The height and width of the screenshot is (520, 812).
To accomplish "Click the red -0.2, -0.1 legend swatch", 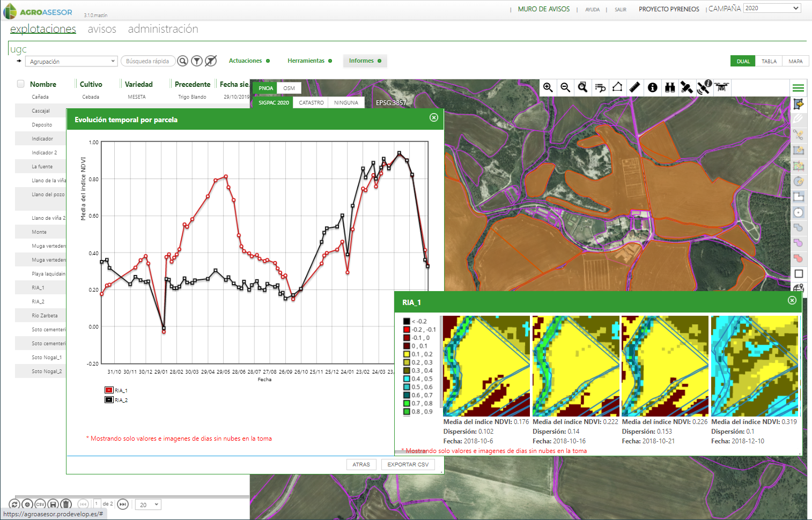I will 407,330.
